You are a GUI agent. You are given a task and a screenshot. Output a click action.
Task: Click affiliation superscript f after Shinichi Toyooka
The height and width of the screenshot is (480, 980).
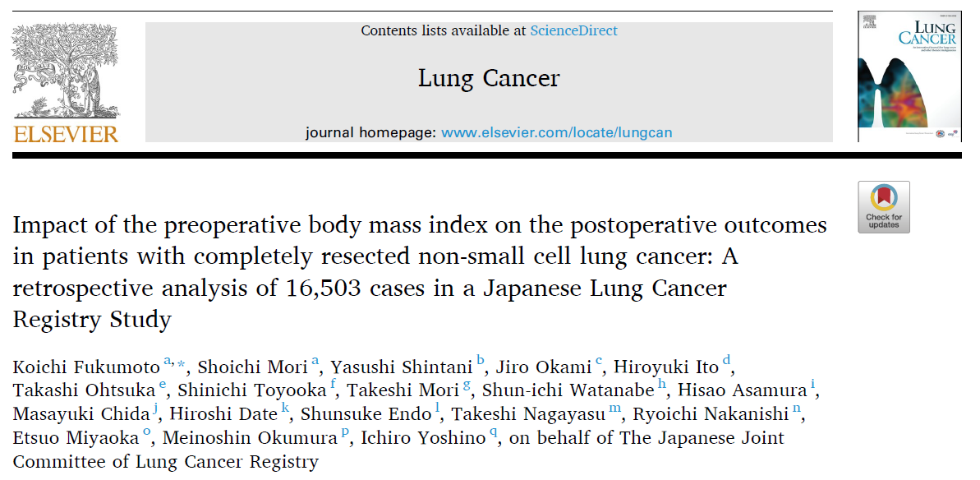(334, 384)
